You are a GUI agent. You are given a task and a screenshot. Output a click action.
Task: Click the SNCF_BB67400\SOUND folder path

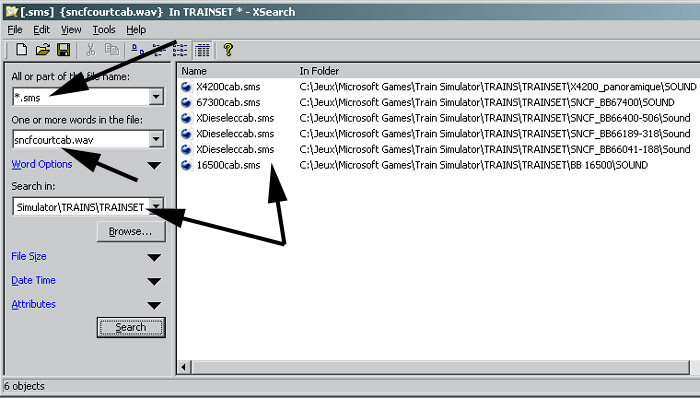487,103
